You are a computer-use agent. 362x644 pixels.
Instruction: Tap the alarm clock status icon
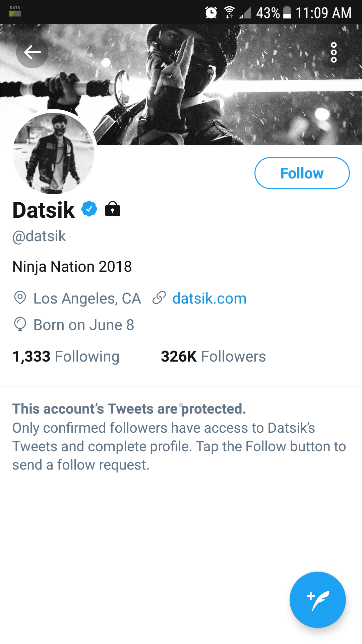pyautogui.click(x=211, y=13)
